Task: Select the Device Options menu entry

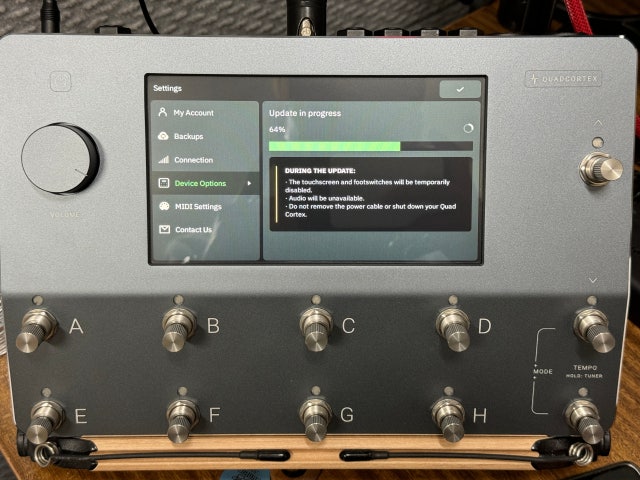Action: (205, 183)
